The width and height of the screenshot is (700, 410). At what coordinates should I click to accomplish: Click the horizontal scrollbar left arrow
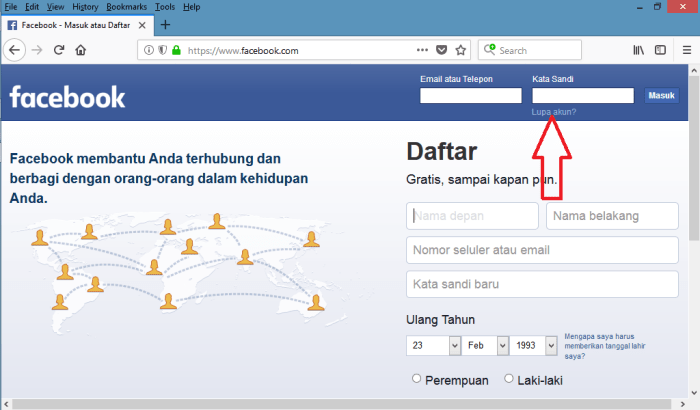(6, 404)
